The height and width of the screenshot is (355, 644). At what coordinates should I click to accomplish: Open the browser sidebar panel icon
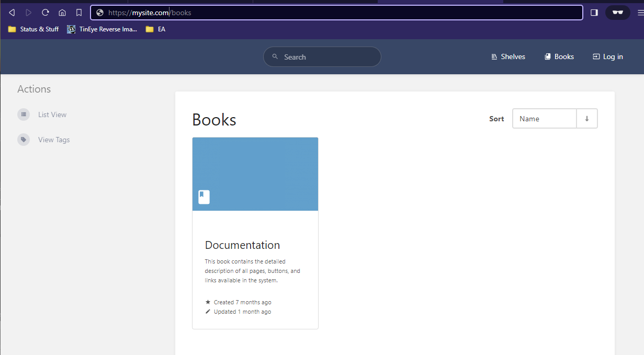594,12
